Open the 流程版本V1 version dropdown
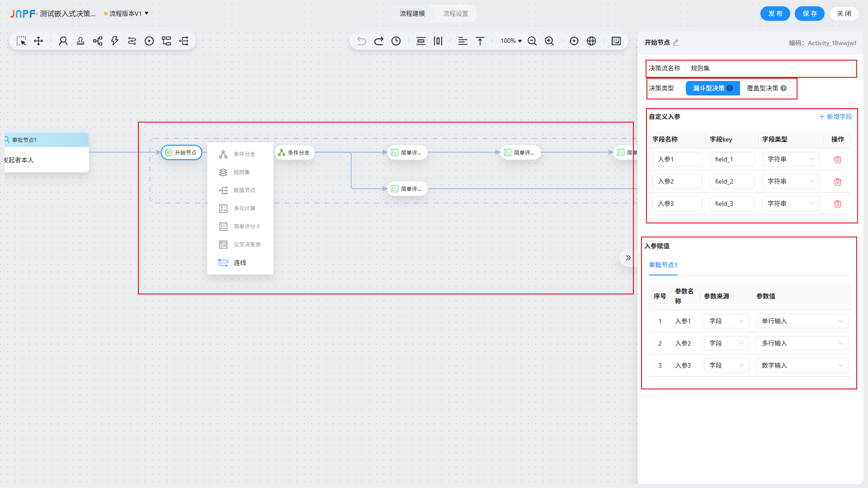This screenshot has height=488, width=868. (127, 14)
